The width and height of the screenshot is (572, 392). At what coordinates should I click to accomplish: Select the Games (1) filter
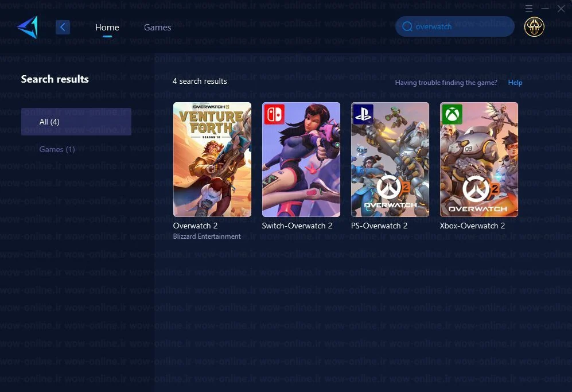(57, 149)
